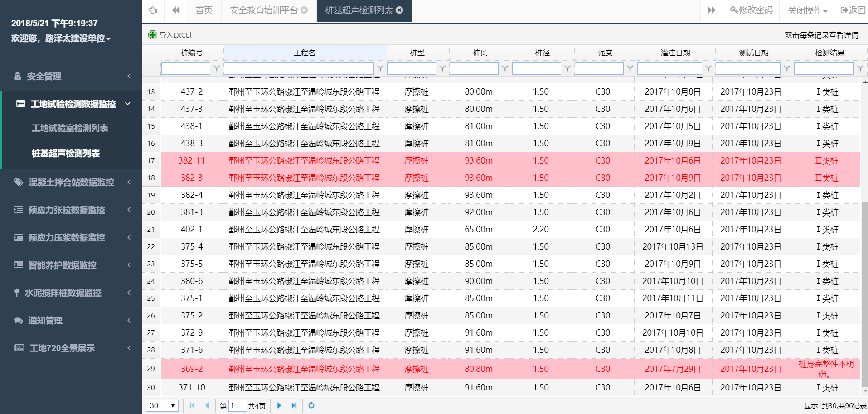This screenshot has width=868, height=414.
Task: Close the 桩基超声检测列表 tab
Action: coord(399,10)
